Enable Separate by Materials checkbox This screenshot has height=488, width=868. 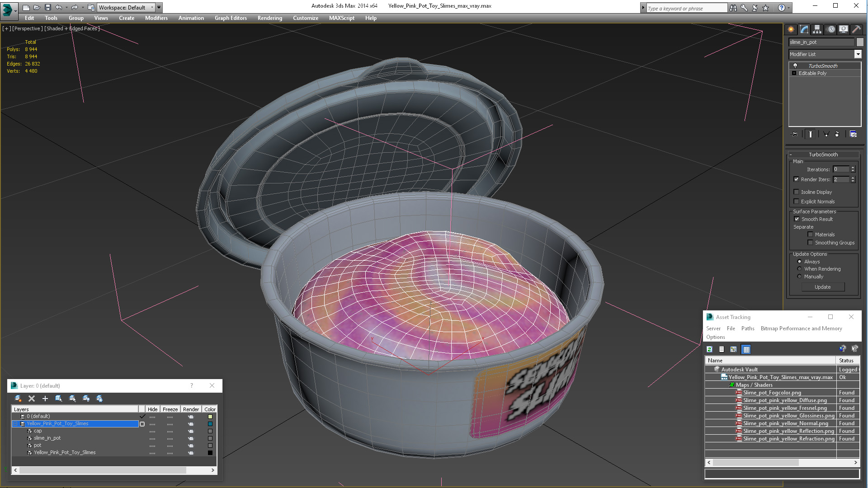(x=810, y=235)
